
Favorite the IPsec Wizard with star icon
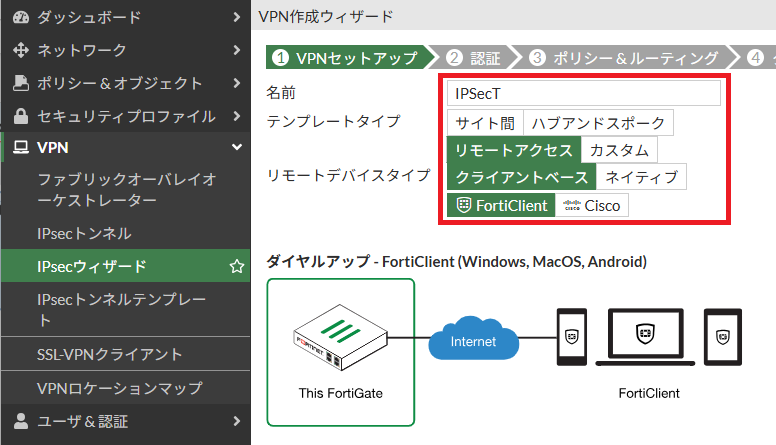pos(237,266)
